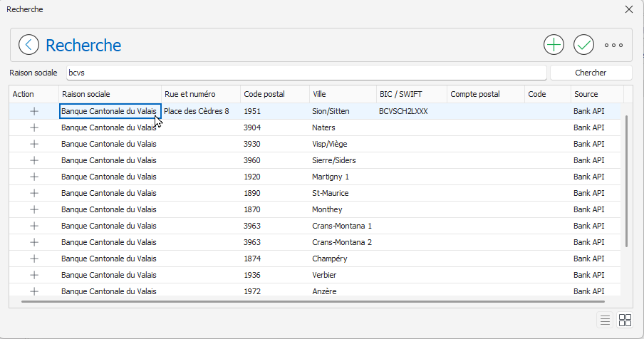Add the Verbier row using plus icon
This screenshot has width=644, height=339.
coord(34,276)
